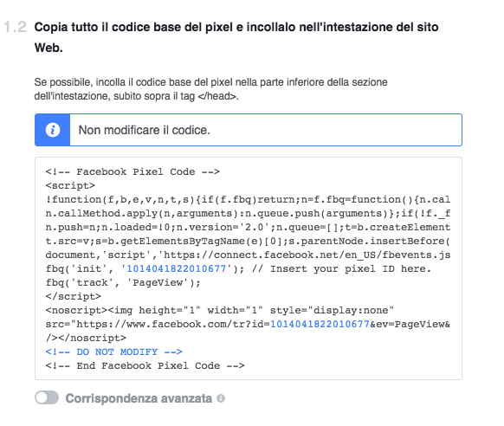Click the End Facebook Pixel Code comment

[145, 365]
